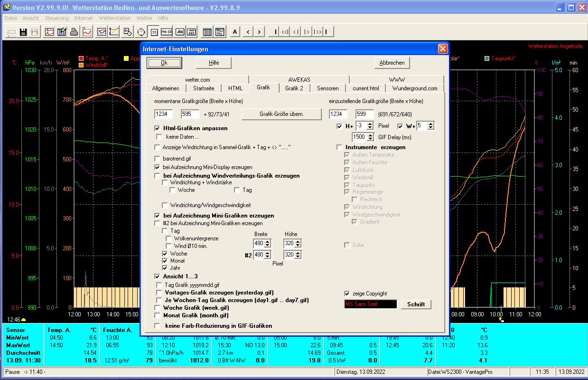Click the black floppy disk save icon
The image size is (588, 380).
point(23,32)
